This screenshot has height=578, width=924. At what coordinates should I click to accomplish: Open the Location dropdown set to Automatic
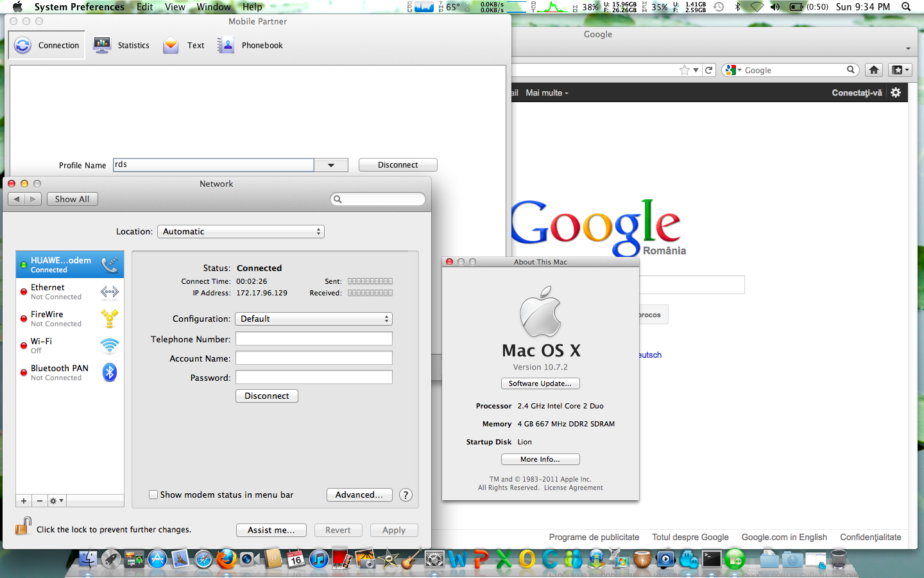tap(241, 231)
